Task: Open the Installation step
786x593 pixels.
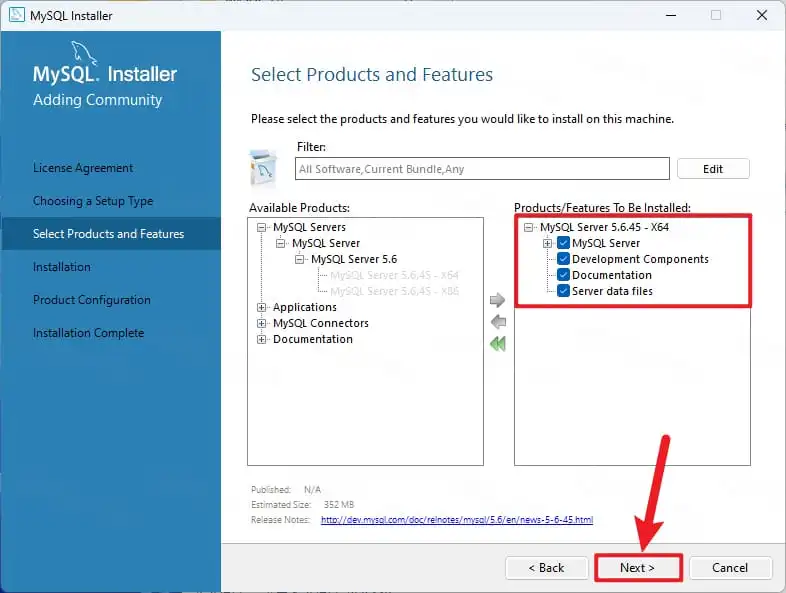Action: [62, 267]
